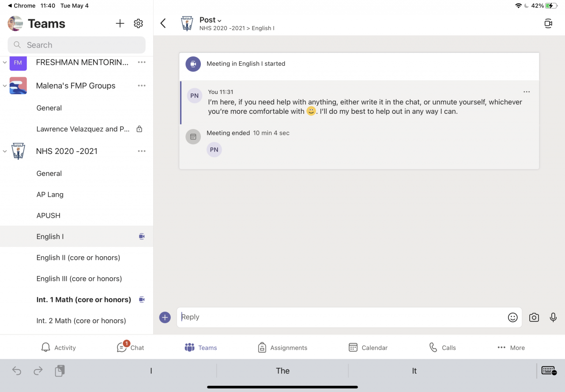Image resolution: width=565 pixels, height=392 pixels.
Task: Tap the battery indicator in status bar
Action: coord(552,6)
